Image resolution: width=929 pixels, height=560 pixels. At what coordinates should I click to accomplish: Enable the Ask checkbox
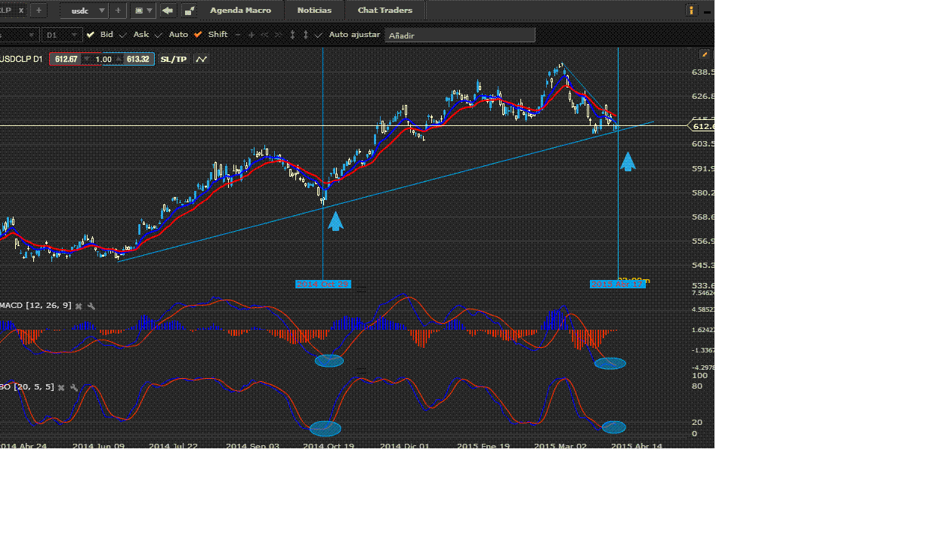(125, 35)
